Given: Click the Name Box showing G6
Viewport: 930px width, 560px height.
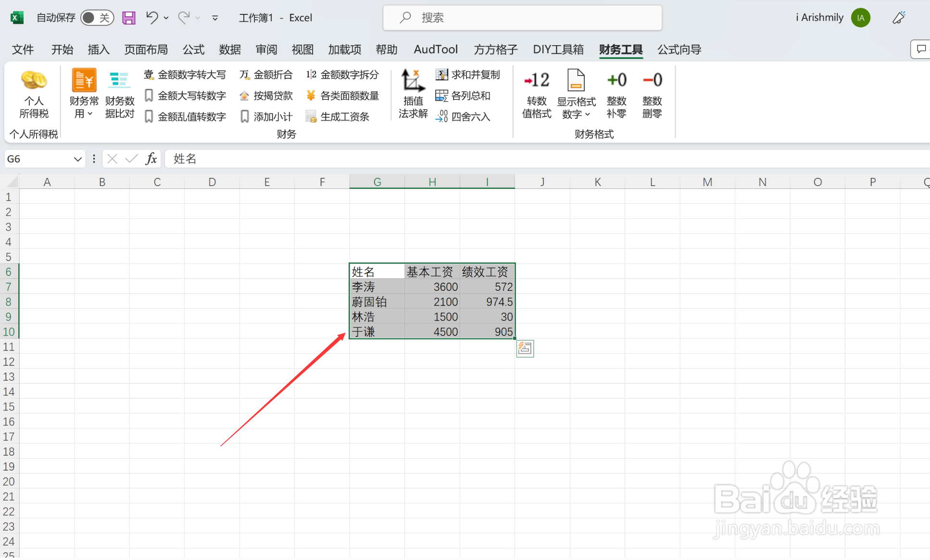Looking at the screenshot, I should pos(38,159).
